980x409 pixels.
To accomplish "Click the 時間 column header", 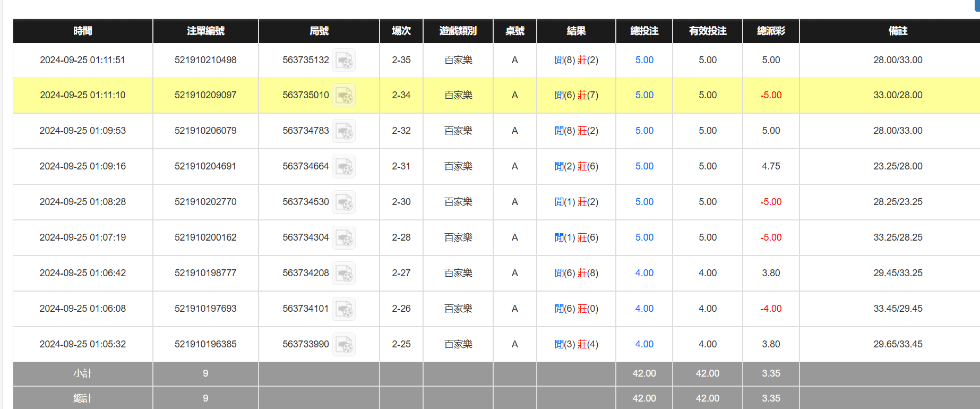I will click(x=83, y=31).
